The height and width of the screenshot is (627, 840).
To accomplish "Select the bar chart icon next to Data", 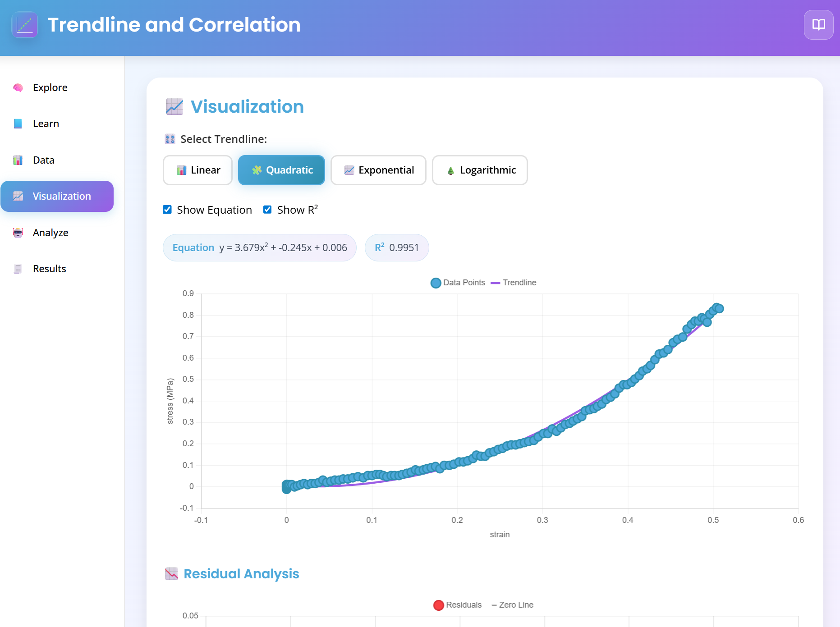I will (x=18, y=160).
